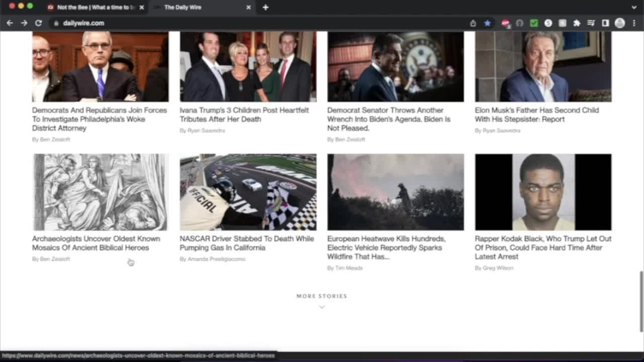Click the Elon Musk's father photo
The width and height of the screenshot is (644, 362).
(x=543, y=66)
